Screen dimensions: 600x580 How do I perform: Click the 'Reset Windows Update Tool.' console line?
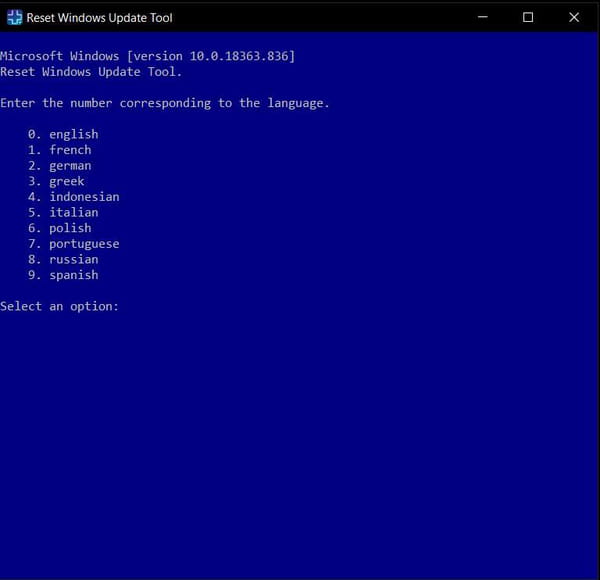tap(91, 72)
